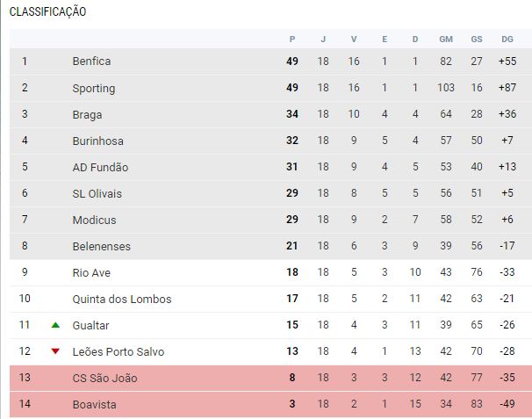Click Boavista in the relegation zone

(94, 405)
